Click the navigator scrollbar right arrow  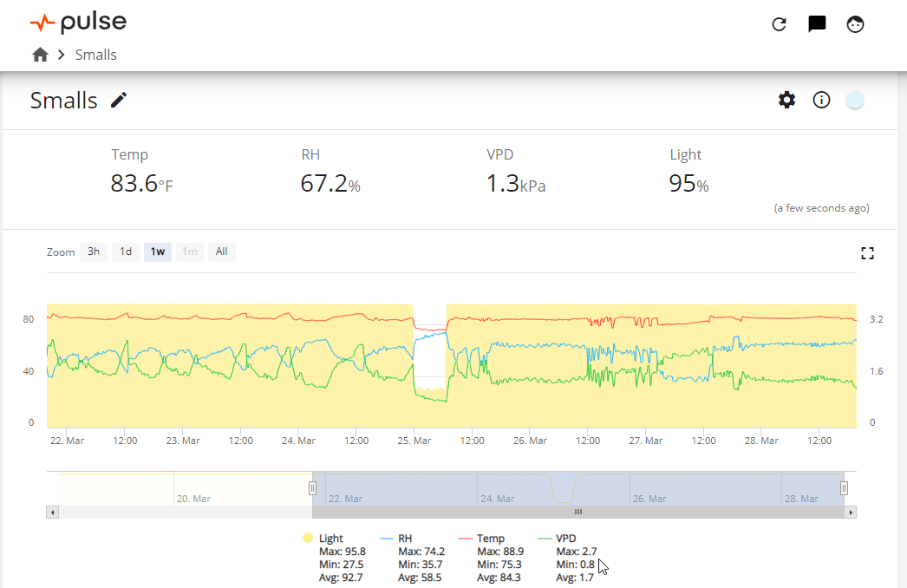click(x=851, y=513)
